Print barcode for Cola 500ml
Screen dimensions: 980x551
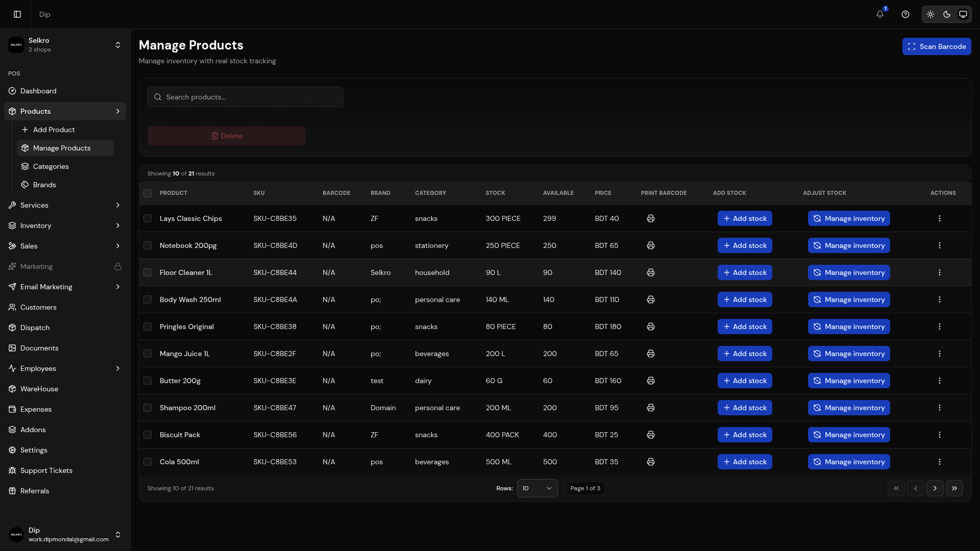[651, 462]
